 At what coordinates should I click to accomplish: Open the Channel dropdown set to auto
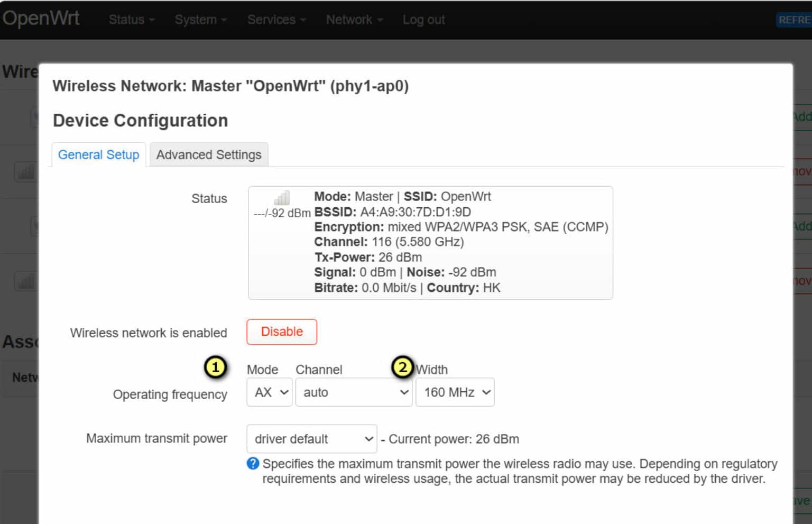click(353, 392)
